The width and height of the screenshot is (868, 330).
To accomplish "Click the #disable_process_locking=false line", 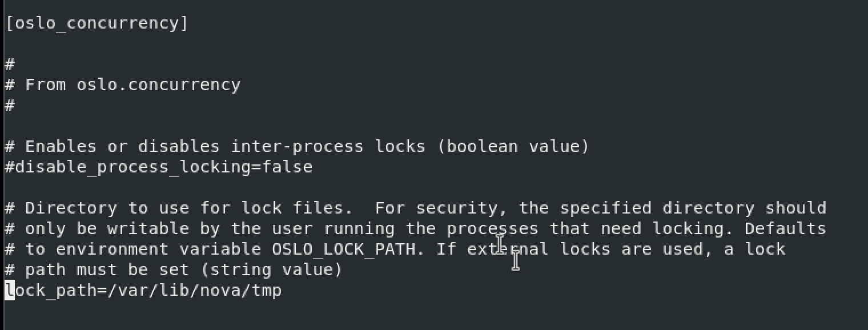I will tap(159, 167).
